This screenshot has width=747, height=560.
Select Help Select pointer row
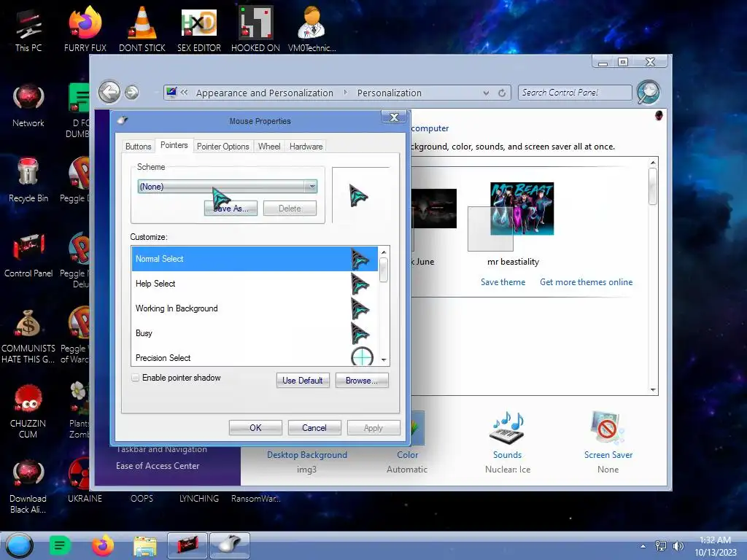click(x=255, y=284)
